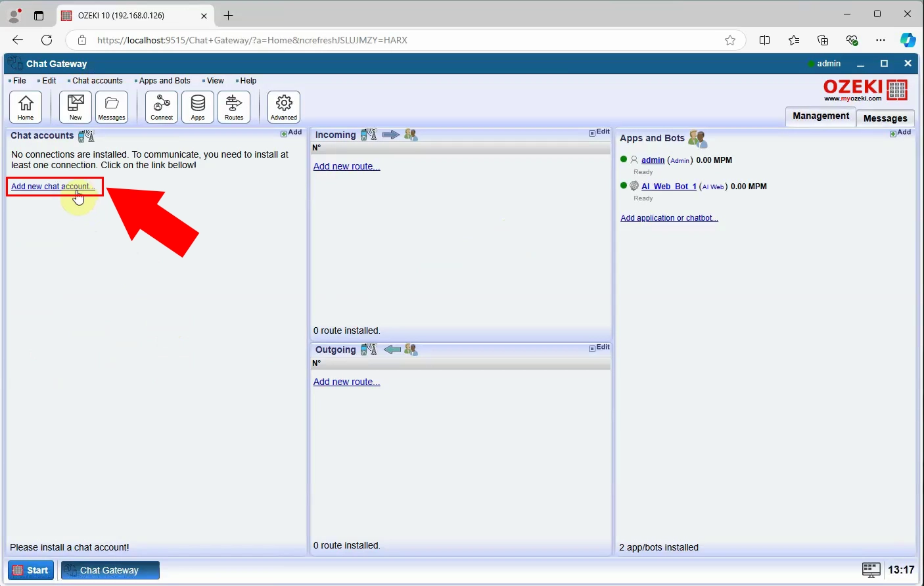
Task: Click the OZEKI logo
Action: [x=866, y=90]
